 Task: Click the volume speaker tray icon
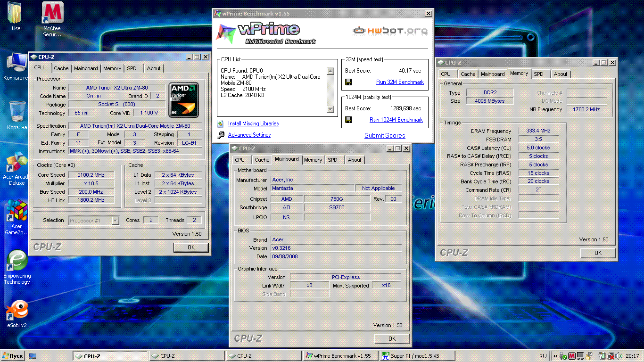point(619,356)
